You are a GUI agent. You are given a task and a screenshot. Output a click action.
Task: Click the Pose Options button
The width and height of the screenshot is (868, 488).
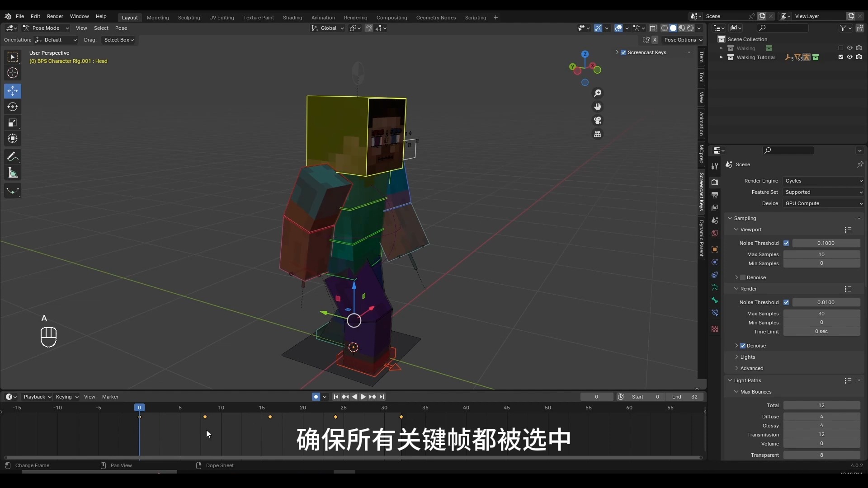(682, 40)
